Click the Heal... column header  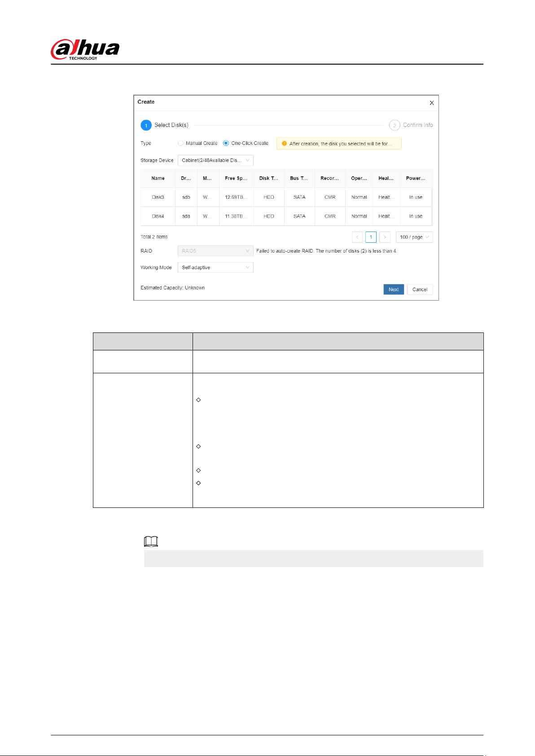pyautogui.click(x=386, y=178)
